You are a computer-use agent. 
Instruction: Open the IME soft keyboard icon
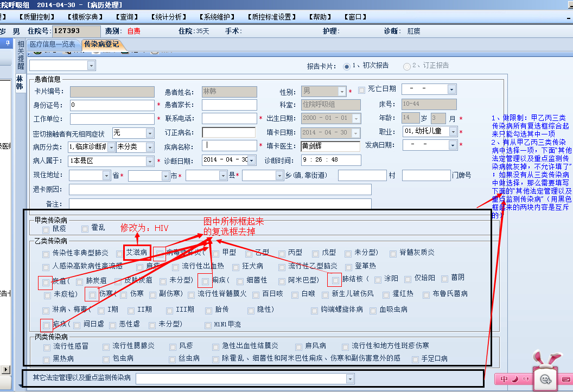coord(566,379)
